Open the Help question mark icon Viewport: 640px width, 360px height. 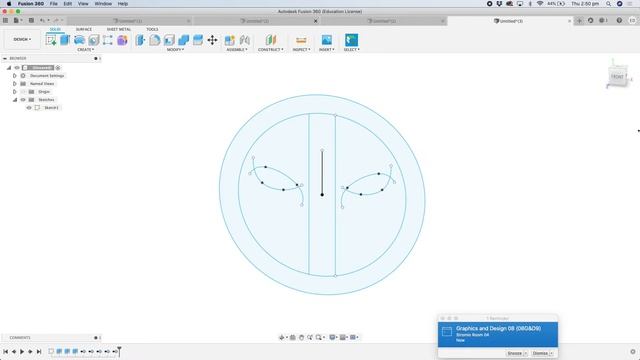[619, 20]
